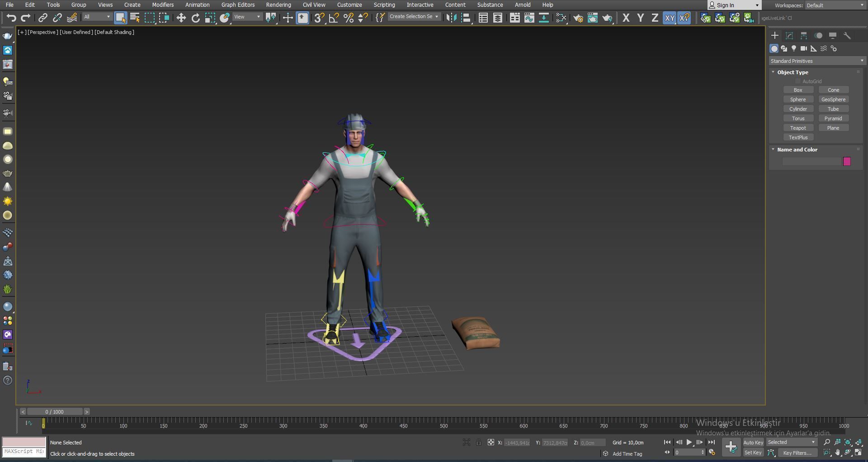Click the object name input field

[x=811, y=161]
